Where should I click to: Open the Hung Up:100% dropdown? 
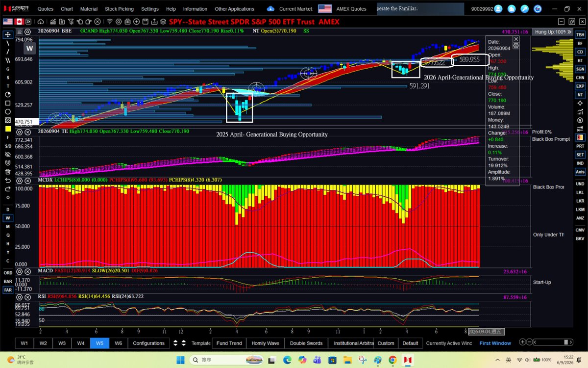click(x=553, y=32)
